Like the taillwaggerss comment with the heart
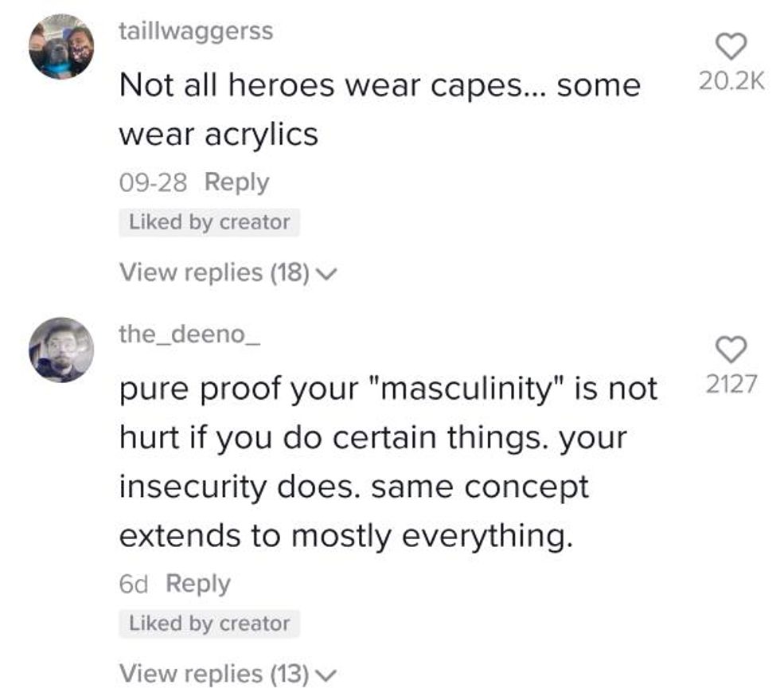780x700 pixels. point(731,48)
